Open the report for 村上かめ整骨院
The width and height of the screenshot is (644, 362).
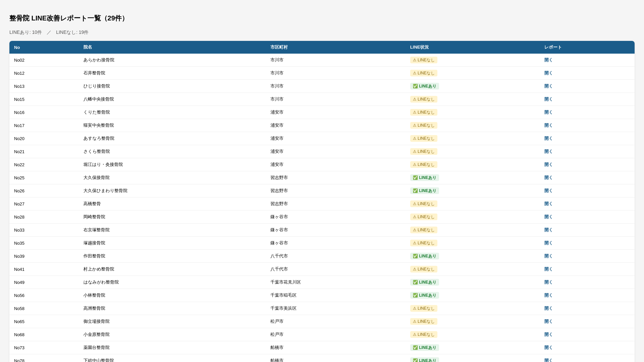[548, 269]
